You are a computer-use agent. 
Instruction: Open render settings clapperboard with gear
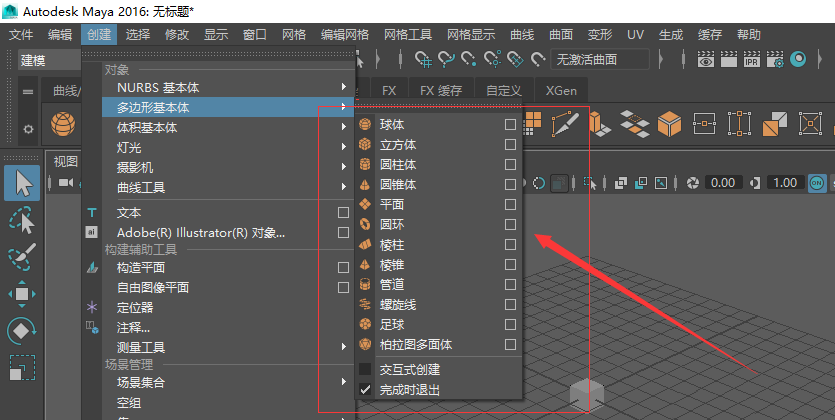tap(775, 59)
